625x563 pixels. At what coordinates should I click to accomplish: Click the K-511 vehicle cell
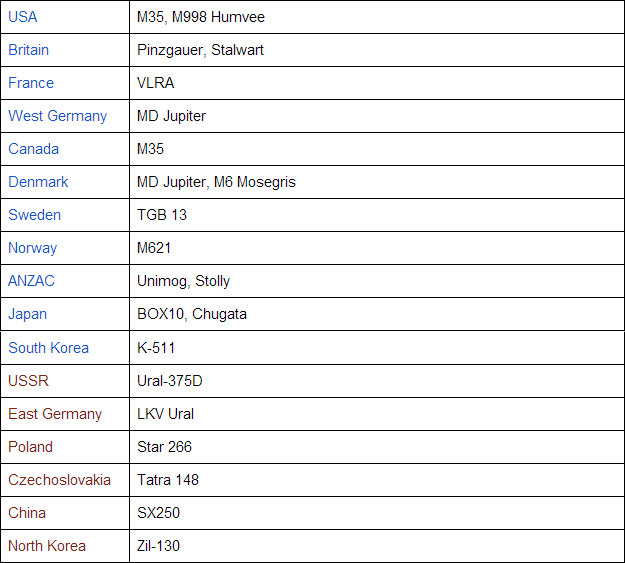point(377,348)
